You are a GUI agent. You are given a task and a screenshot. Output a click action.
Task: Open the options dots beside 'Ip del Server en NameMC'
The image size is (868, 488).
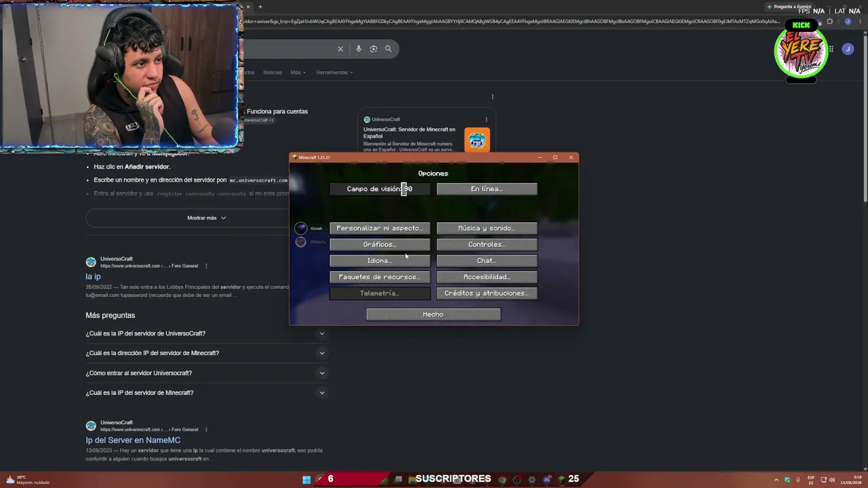pyautogui.click(x=206, y=429)
